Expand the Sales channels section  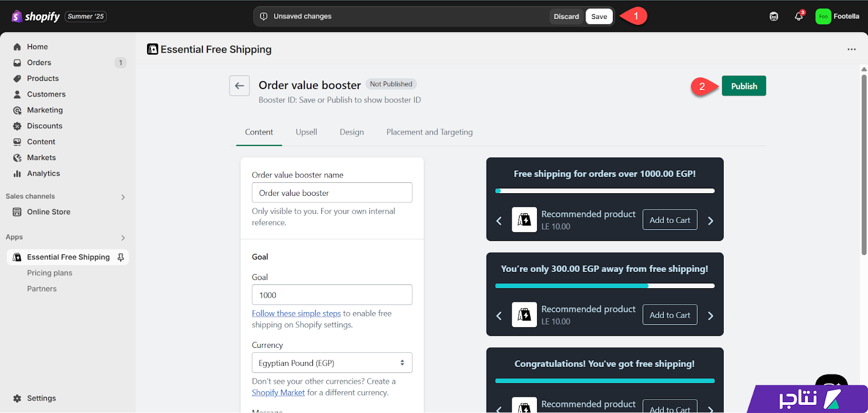123,197
